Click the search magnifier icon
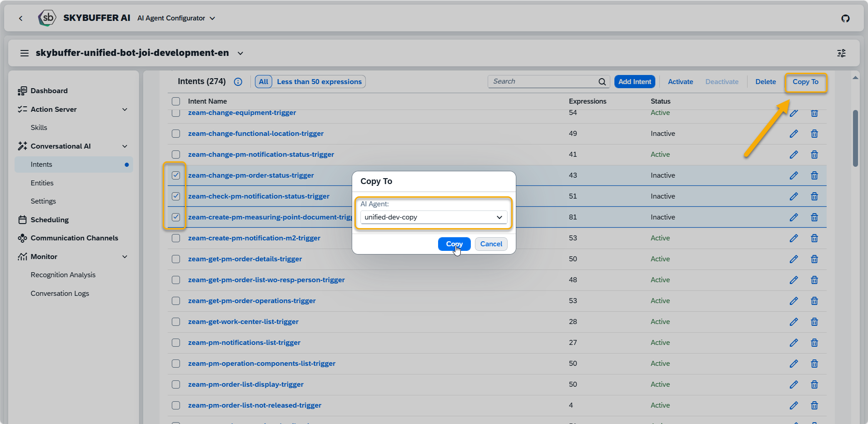 [x=602, y=82]
